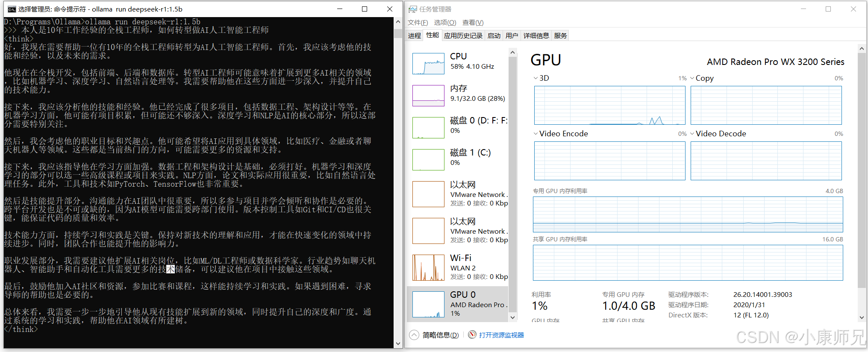
Task: Select the GPU 0 AMD Radeon item
Action: click(457, 304)
